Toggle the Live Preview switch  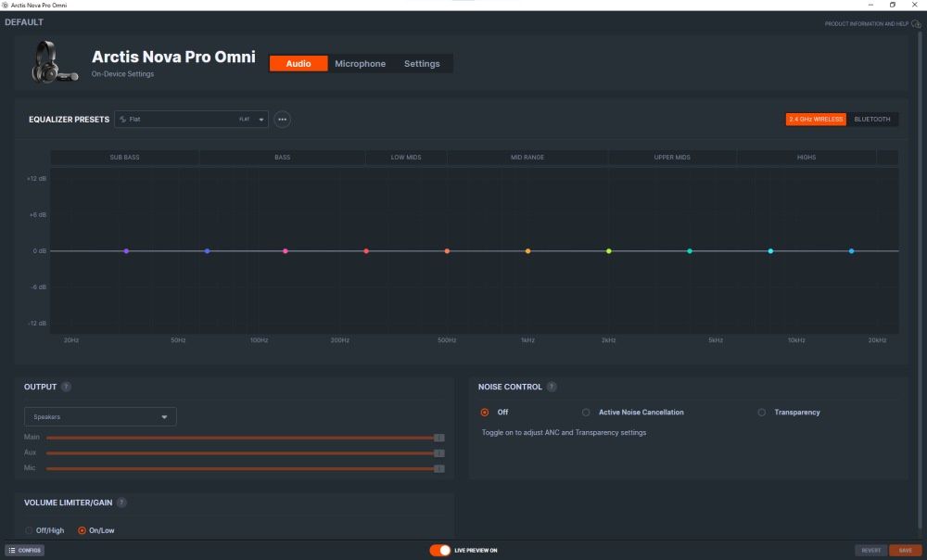[x=439, y=551]
